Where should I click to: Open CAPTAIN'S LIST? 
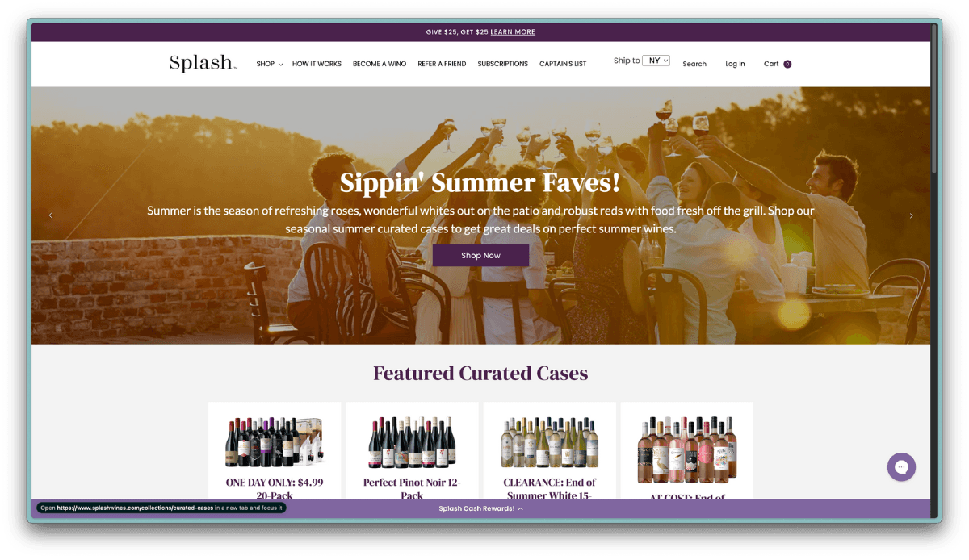pyautogui.click(x=563, y=64)
